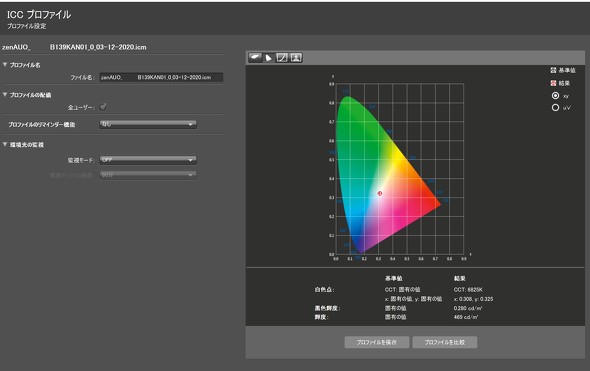
Task: Click the '0.280 cd/m²' black luminance value
Action: [x=468, y=308]
